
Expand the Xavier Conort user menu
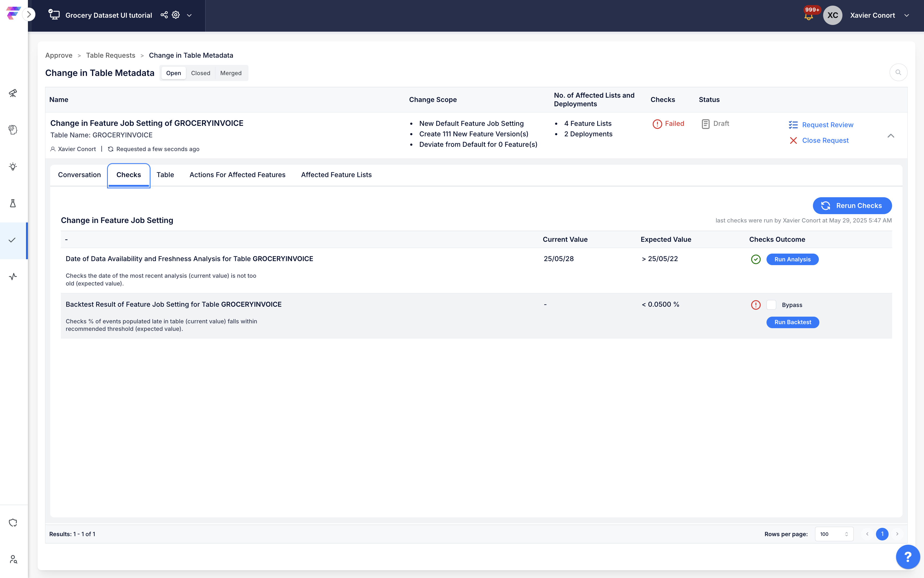pyautogui.click(x=906, y=15)
